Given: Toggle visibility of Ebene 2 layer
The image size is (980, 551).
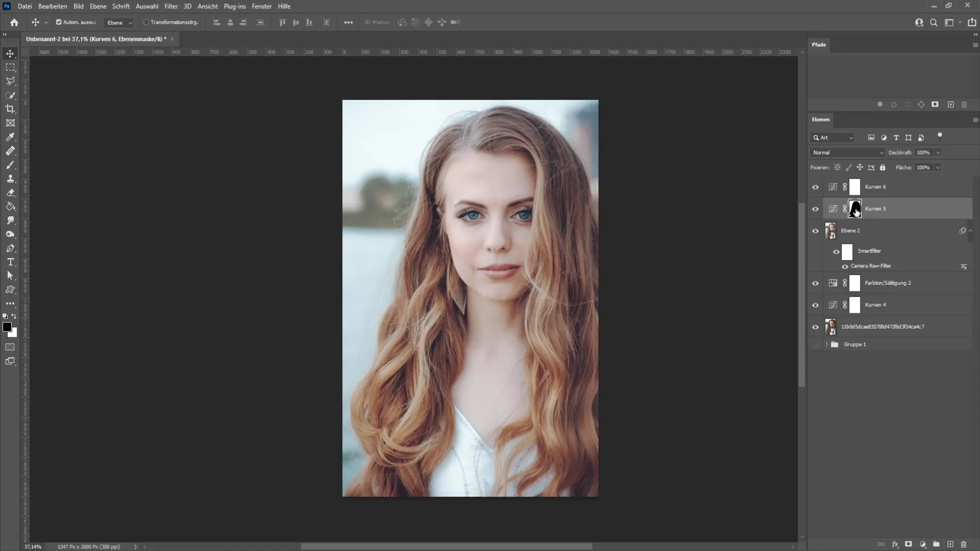Looking at the screenshot, I should tap(815, 230).
